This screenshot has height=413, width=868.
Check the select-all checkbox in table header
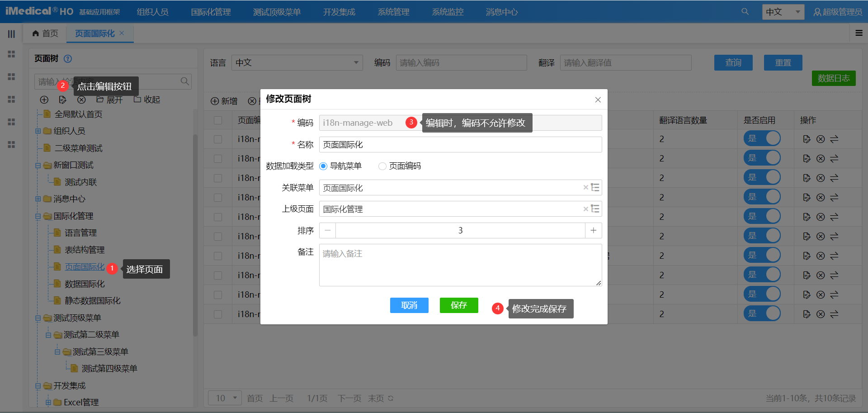(x=218, y=120)
